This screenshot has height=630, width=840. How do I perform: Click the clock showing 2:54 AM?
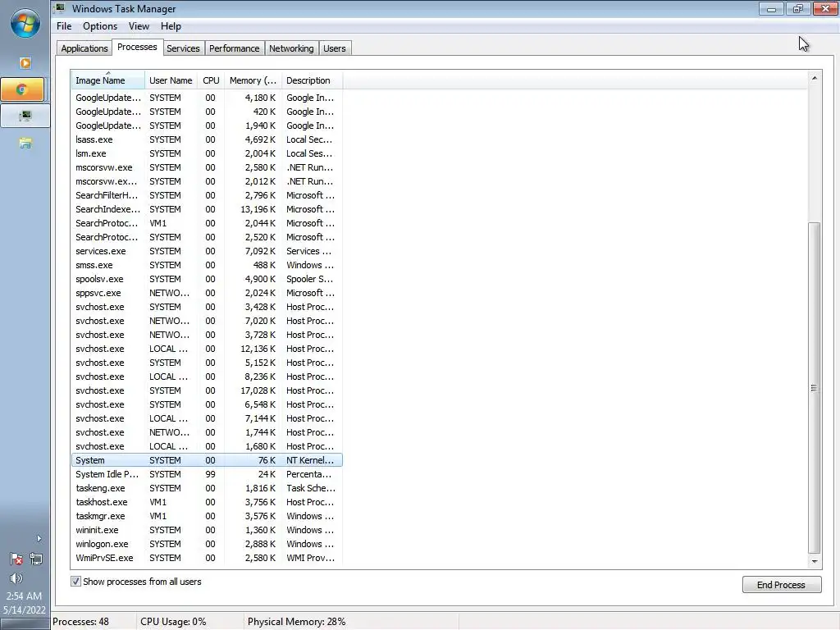point(24,596)
